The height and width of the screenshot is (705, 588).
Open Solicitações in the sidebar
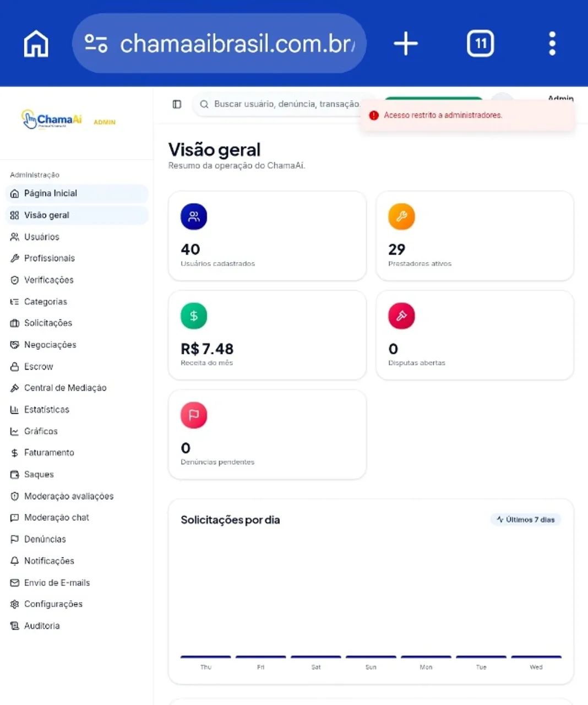click(x=77, y=323)
